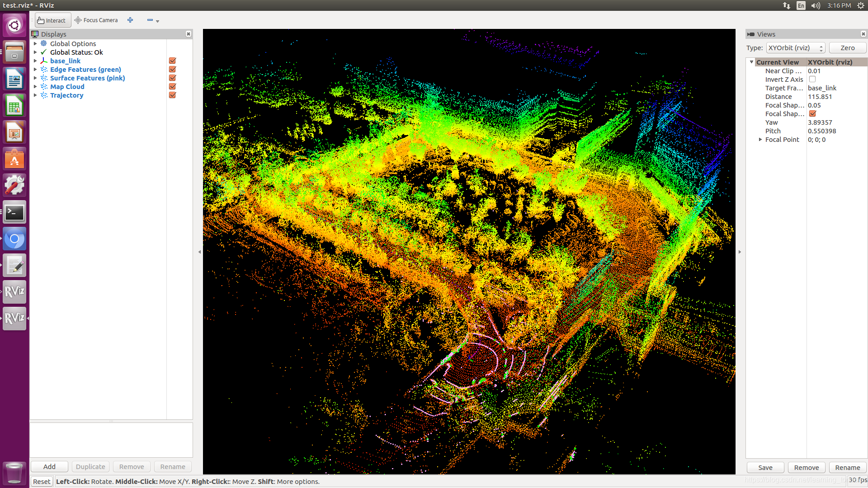Screen dimensions: 868x488
Task: Open Ubuntu Software Center dock icon
Action: coord(14,159)
